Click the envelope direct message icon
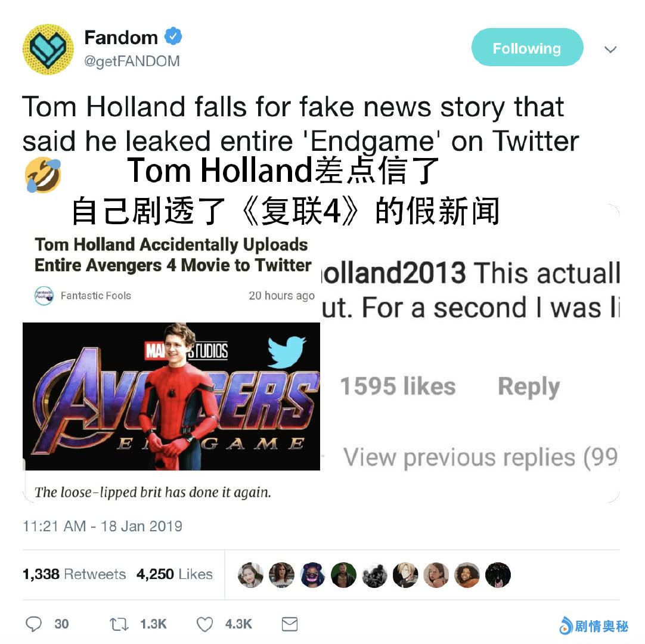Viewport: 645px width, 644px height. tap(290, 624)
